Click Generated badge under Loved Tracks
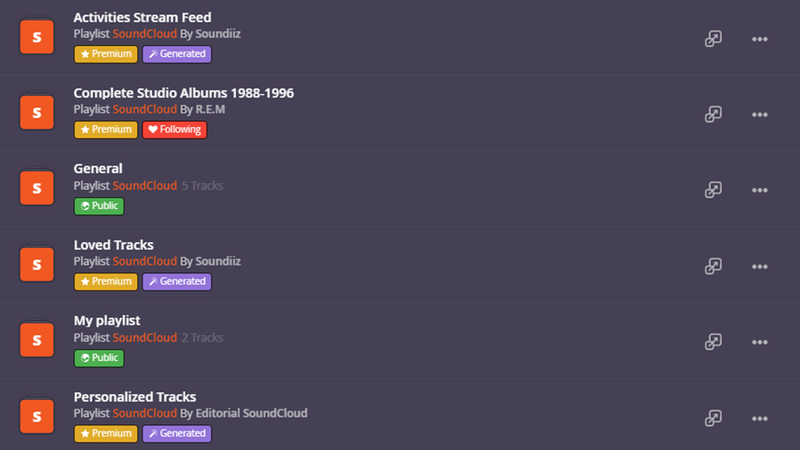 click(x=177, y=282)
